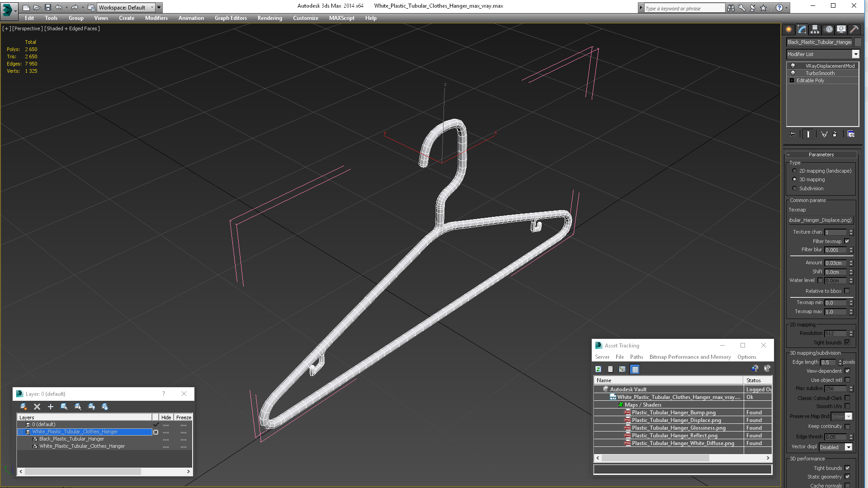The image size is (868, 488).
Task: Switch Asset Tracking to table view icon
Action: (x=635, y=369)
